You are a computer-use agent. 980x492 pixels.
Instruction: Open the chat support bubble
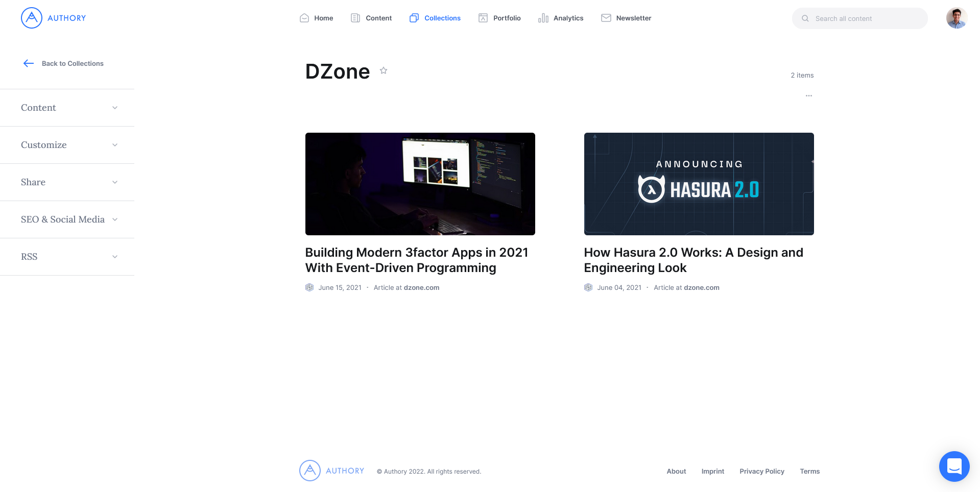(954, 466)
